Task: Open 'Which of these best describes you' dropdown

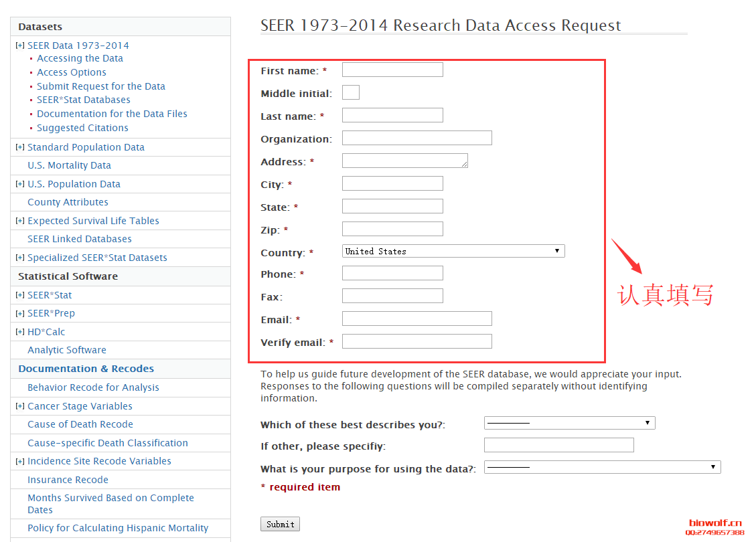Action: pos(569,423)
